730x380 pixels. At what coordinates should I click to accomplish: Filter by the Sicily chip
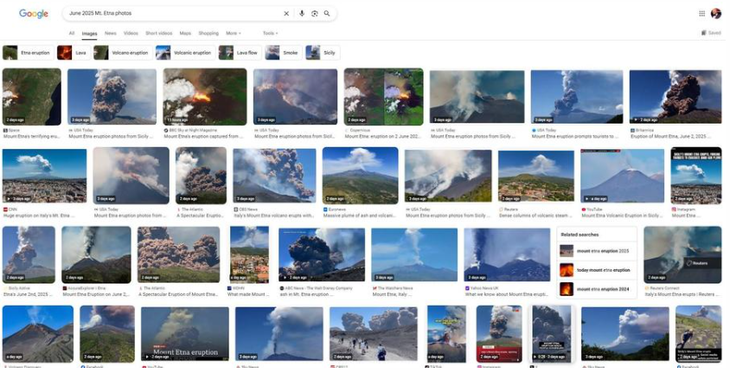coord(322,53)
